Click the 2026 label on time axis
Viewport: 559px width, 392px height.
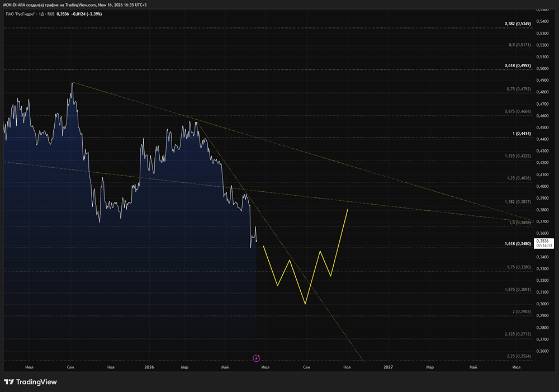tap(149, 367)
